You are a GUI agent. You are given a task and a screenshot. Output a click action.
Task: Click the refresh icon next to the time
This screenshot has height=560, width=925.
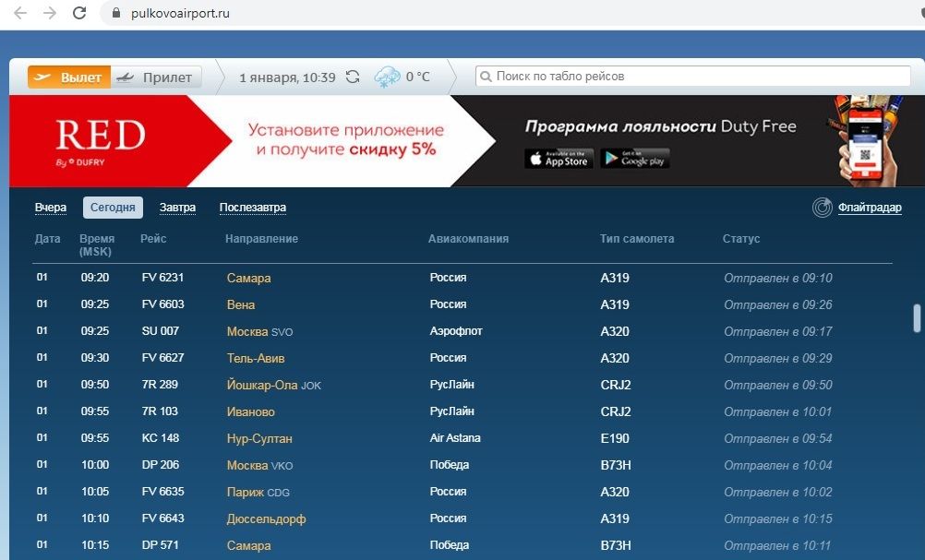tap(353, 77)
